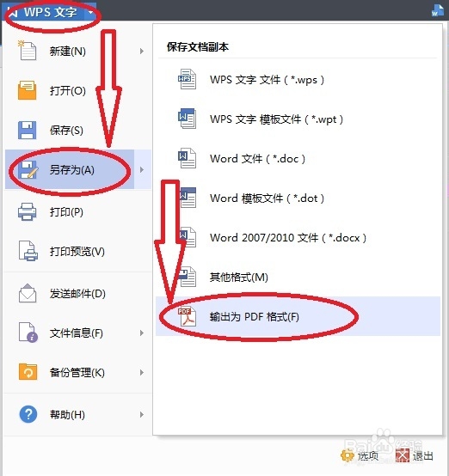Click the 选项 button
Image resolution: width=449 pixels, height=476 pixels.
(360, 455)
